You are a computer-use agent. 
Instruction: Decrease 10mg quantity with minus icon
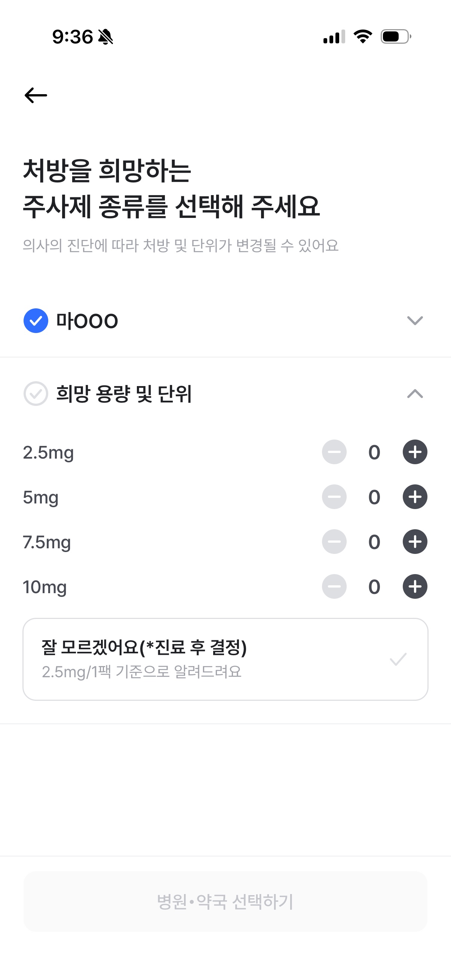[334, 587]
